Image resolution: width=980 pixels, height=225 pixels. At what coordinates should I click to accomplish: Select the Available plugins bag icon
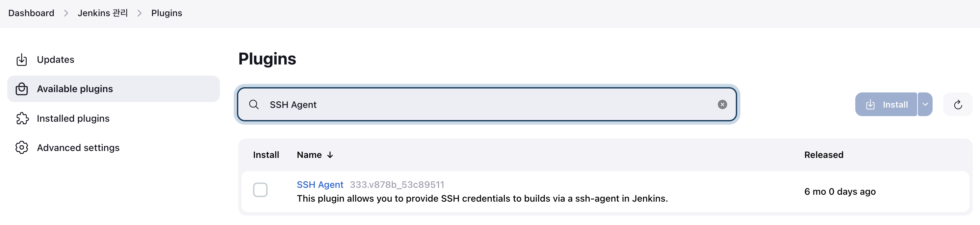tap(22, 89)
